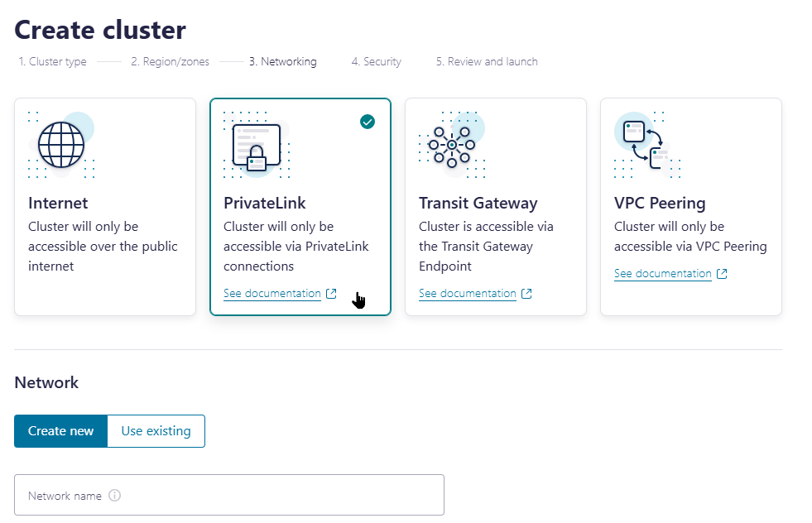Open step 5 Review and launch
Image resolution: width=812 pixels, height=523 pixels.
487,61
